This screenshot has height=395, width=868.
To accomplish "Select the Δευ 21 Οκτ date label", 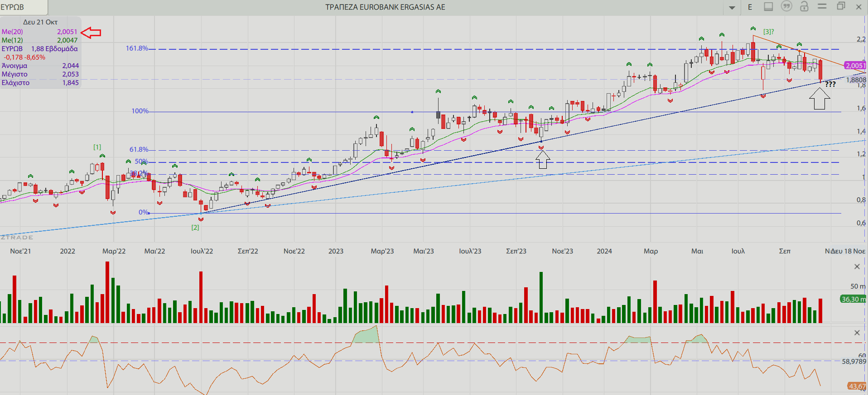I will (40, 22).
